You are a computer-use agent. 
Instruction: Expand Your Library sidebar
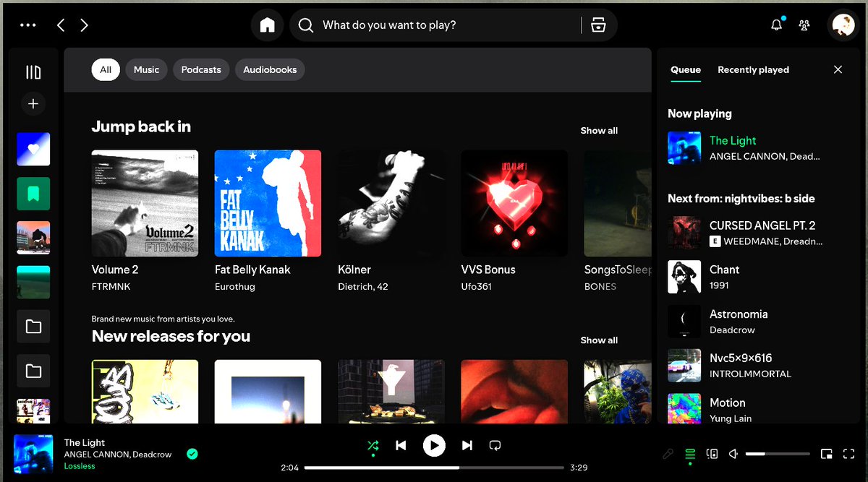coord(33,72)
